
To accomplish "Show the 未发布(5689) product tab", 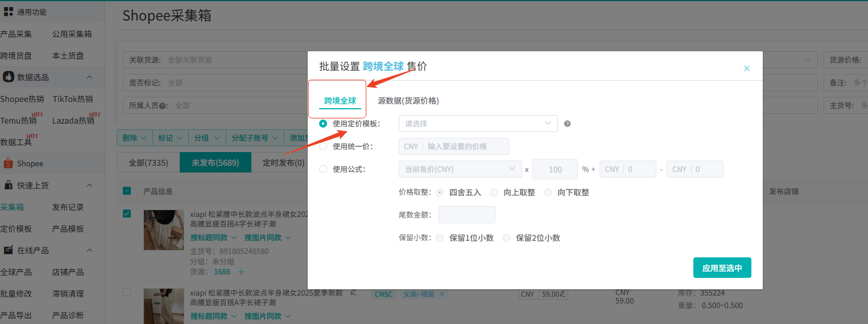I will pos(215,162).
